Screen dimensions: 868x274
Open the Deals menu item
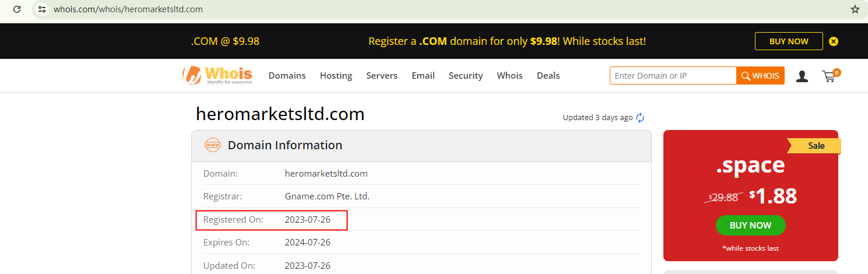pyautogui.click(x=548, y=76)
